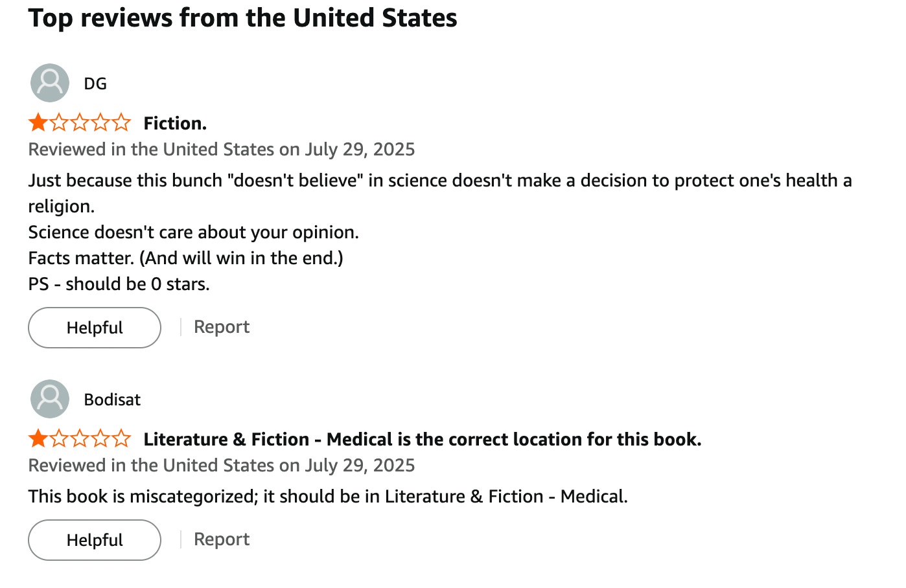
Task: Click the "Top reviews from the United States" heading
Action: tap(242, 18)
